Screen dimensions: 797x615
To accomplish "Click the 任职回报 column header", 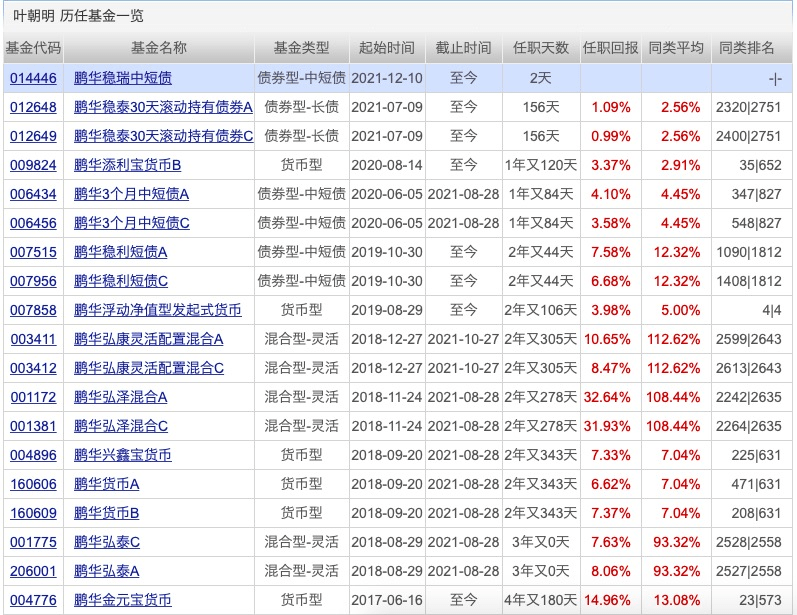I will (x=610, y=48).
